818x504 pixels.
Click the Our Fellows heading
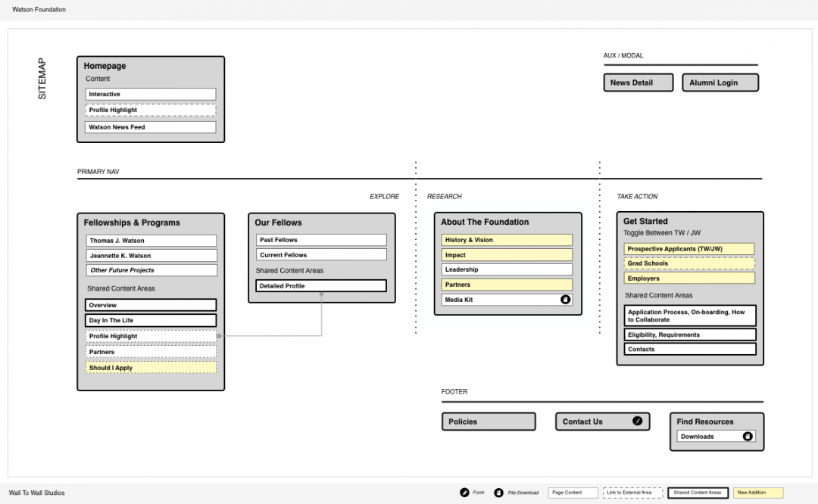pos(278,222)
